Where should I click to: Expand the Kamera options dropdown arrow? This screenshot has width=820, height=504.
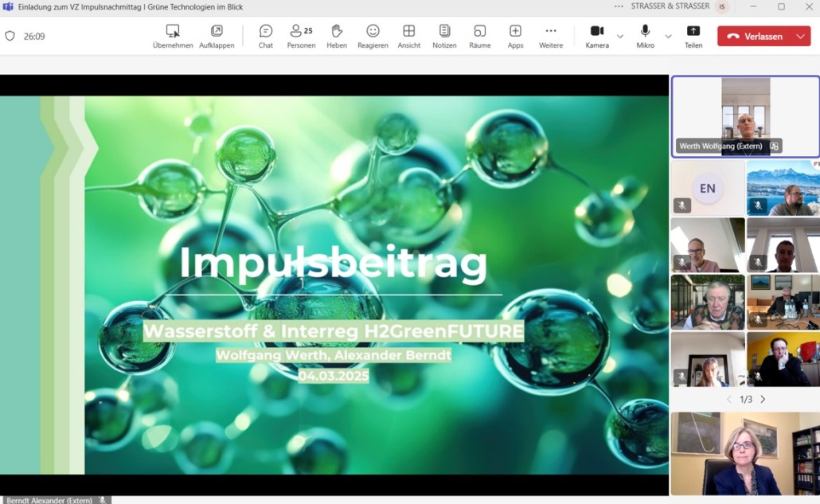click(620, 37)
